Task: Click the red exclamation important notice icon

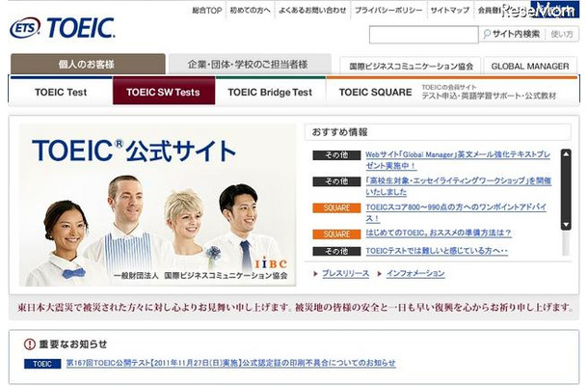Action: 29,344
